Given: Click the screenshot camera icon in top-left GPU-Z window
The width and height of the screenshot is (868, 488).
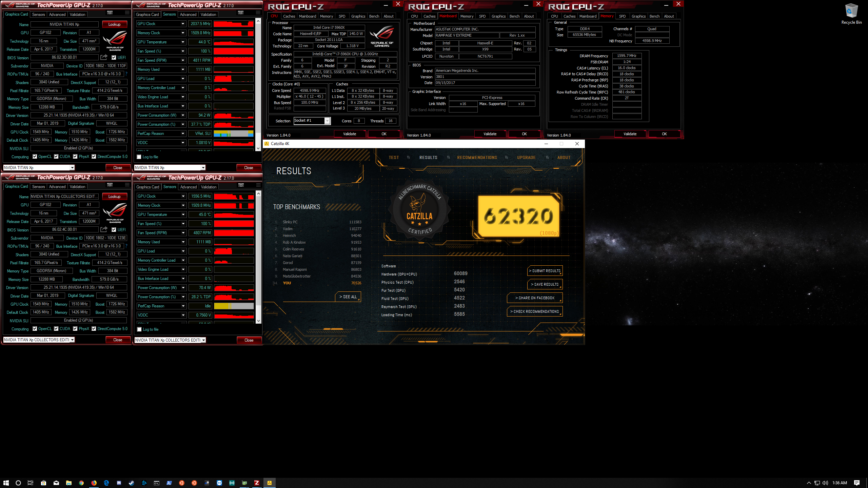Looking at the screenshot, I should click(110, 13).
